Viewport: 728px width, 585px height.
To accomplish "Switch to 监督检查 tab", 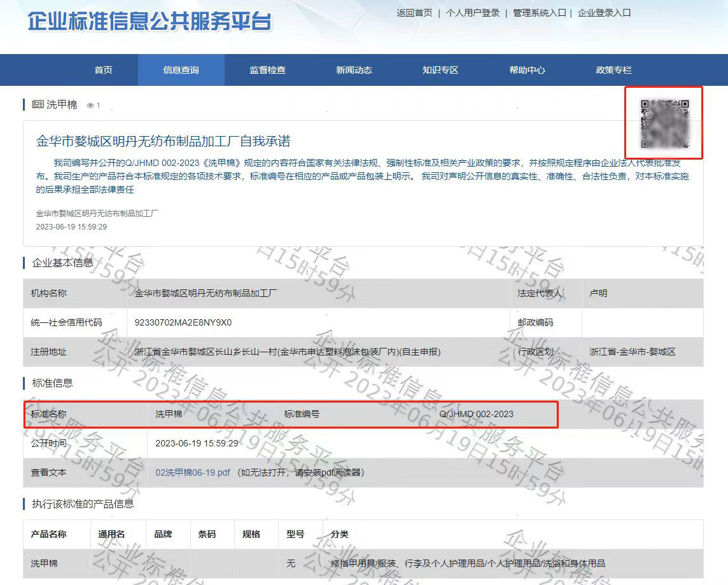I will 267,70.
